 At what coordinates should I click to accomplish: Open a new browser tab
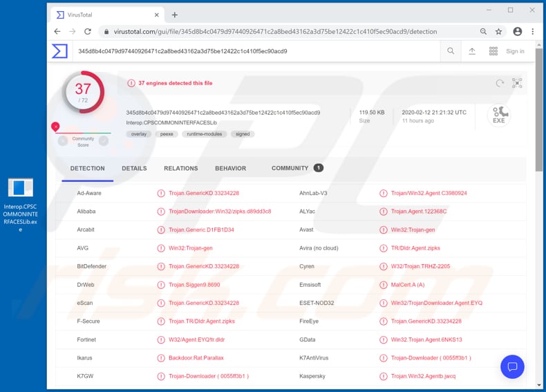coord(175,15)
